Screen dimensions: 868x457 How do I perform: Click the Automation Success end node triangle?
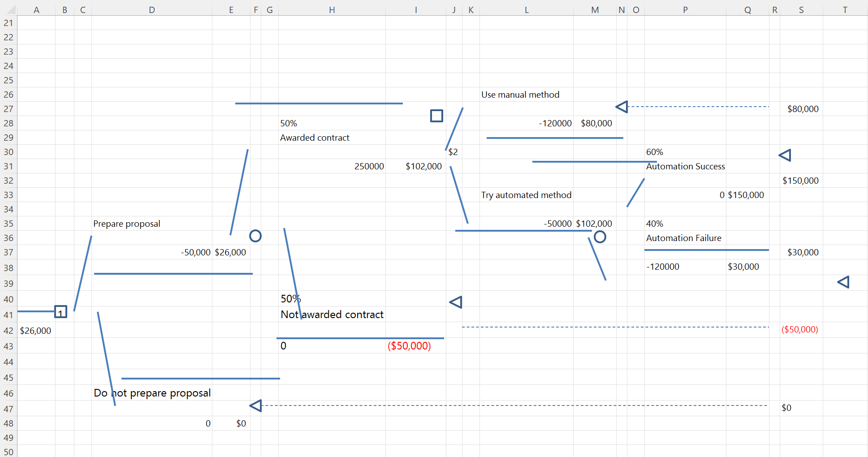(x=785, y=155)
